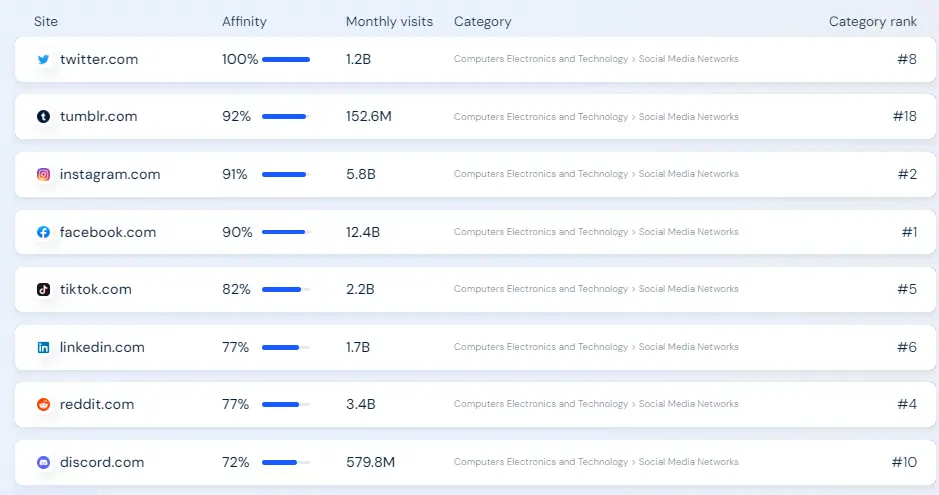
Task: Click the facebook.com category breadcrumb text
Action: [x=596, y=232]
